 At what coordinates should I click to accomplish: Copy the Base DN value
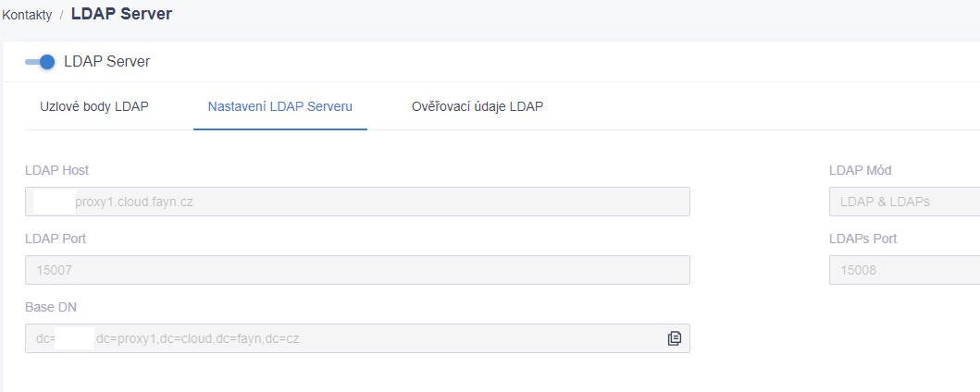675,338
